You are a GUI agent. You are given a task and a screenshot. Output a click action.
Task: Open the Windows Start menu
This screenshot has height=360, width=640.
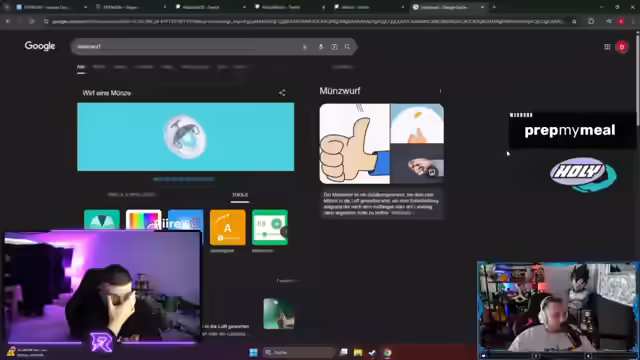253,352
